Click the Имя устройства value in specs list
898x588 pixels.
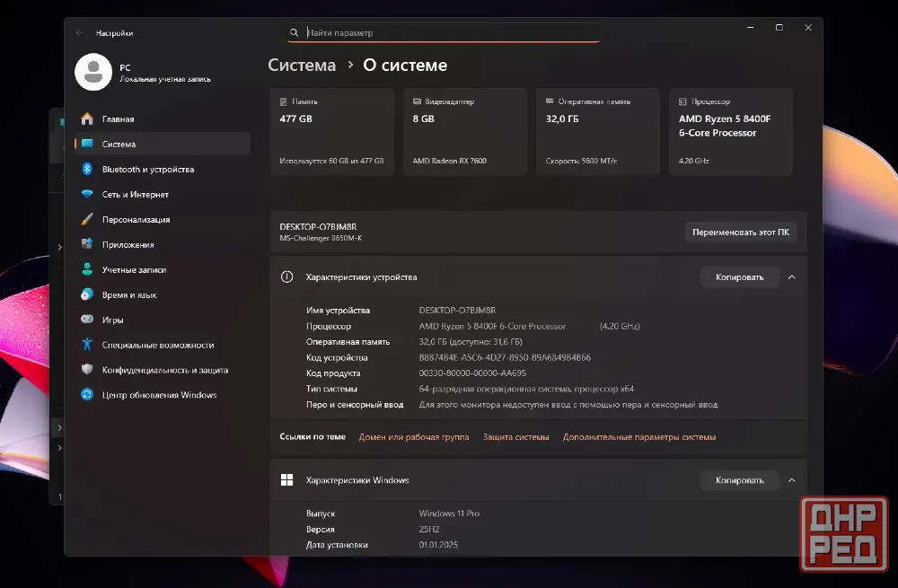coord(457,310)
